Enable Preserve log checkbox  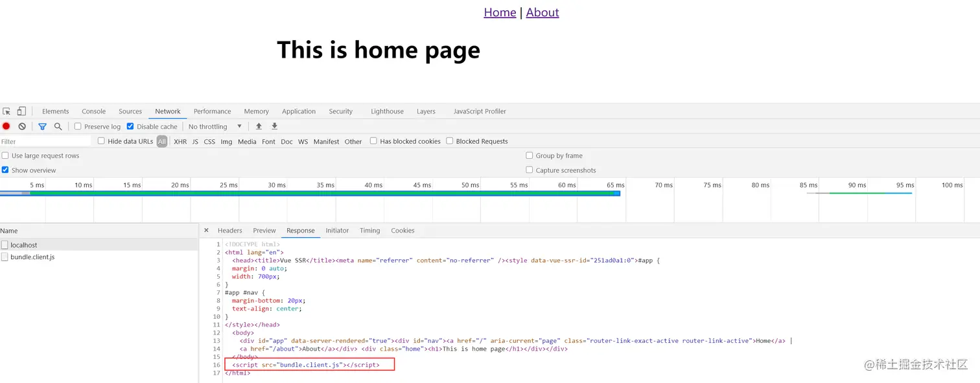tap(78, 126)
